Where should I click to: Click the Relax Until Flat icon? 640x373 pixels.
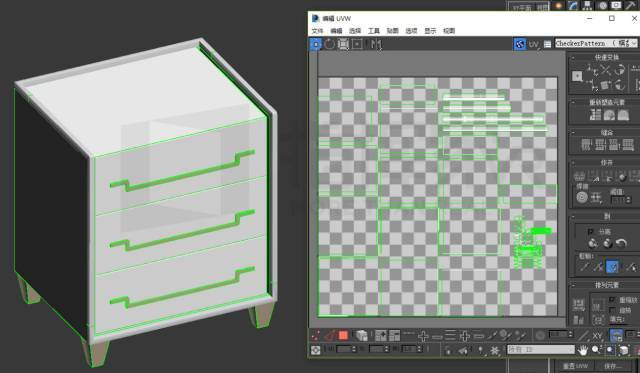tap(609, 115)
